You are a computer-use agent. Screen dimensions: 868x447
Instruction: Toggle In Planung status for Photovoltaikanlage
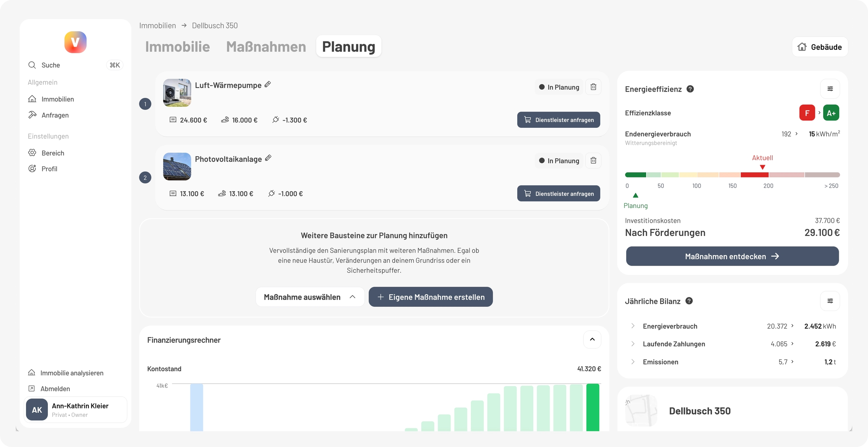click(x=559, y=161)
